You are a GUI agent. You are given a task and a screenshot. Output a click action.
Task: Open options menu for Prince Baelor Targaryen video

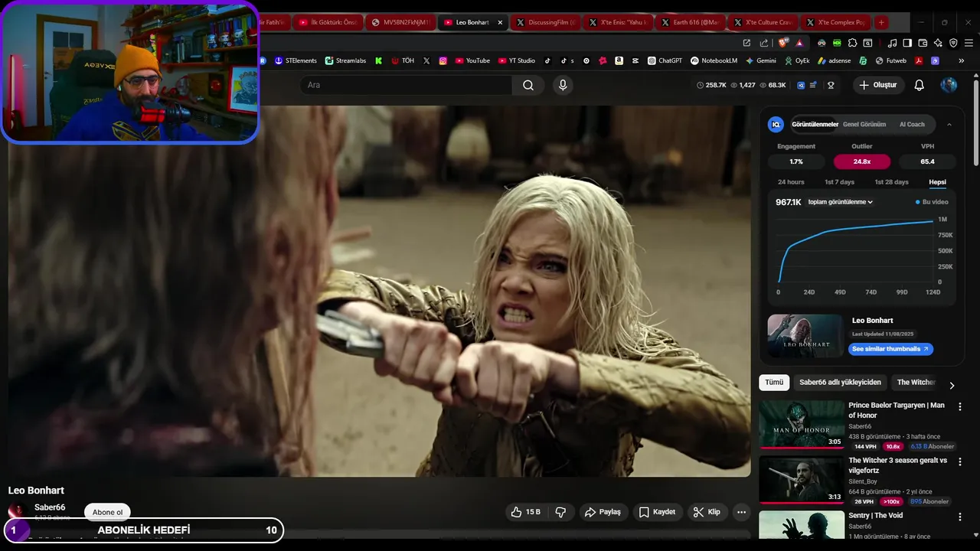click(960, 407)
